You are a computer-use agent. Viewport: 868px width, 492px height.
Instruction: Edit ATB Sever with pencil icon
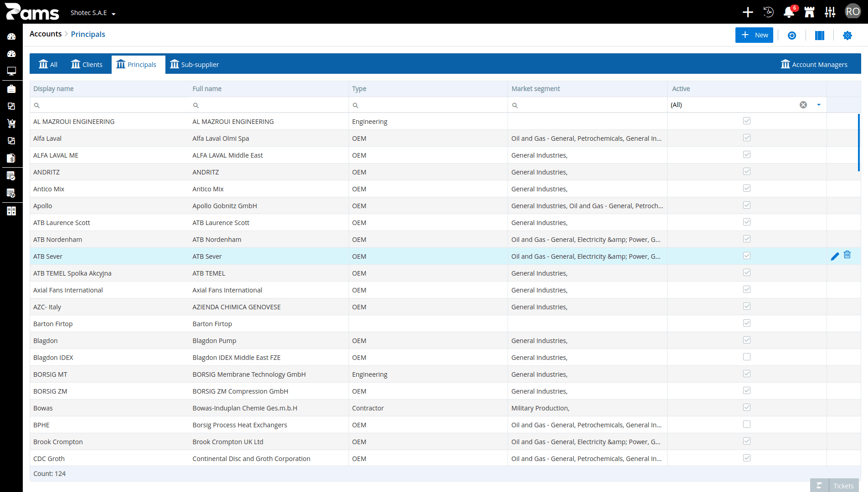point(835,256)
